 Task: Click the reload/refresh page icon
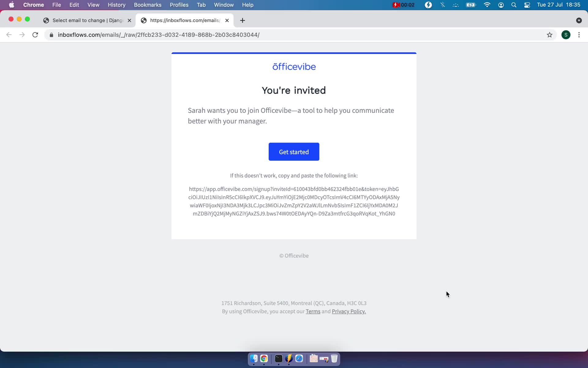click(36, 35)
